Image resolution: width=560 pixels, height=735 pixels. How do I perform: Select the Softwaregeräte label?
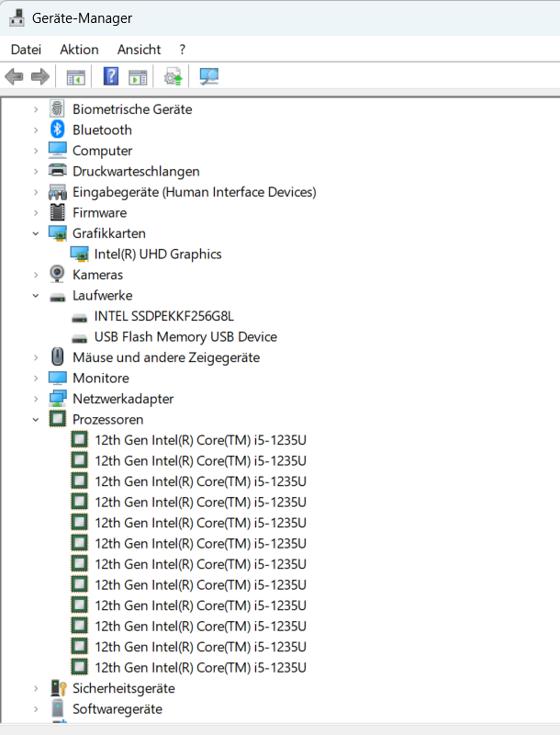pos(118,708)
